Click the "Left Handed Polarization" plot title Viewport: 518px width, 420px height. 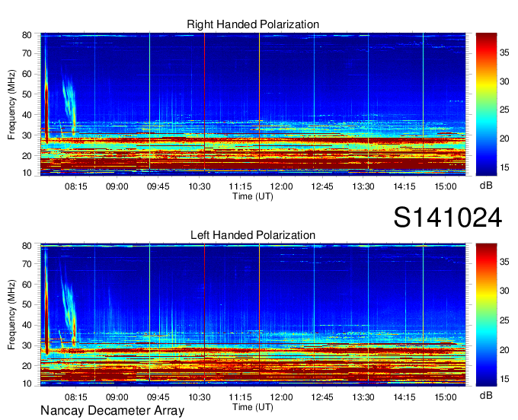pyautogui.click(x=253, y=235)
